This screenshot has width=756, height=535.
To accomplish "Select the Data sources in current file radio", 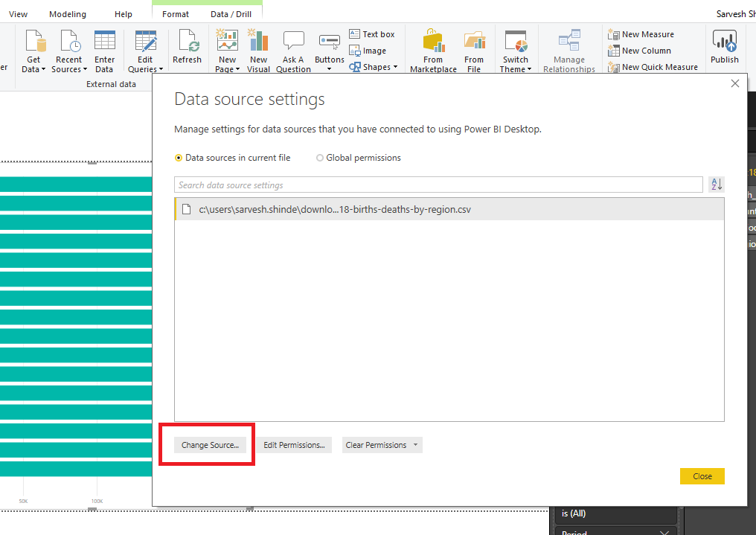I will click(x=179, y=158).
